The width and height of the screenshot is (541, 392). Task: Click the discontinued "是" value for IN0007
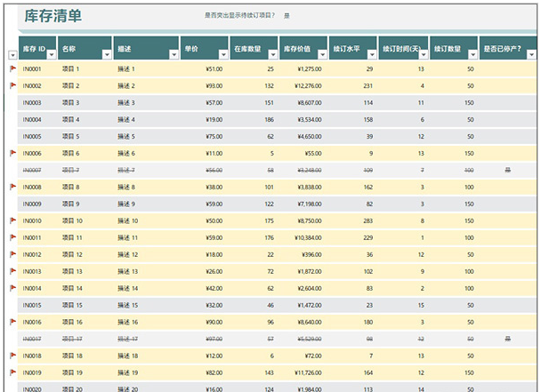(507, 170)
